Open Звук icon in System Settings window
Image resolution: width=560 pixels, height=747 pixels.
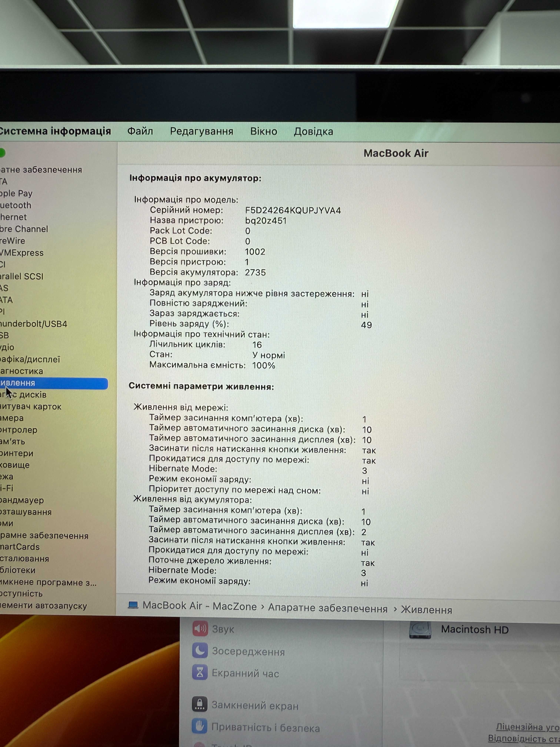point(200,628)
